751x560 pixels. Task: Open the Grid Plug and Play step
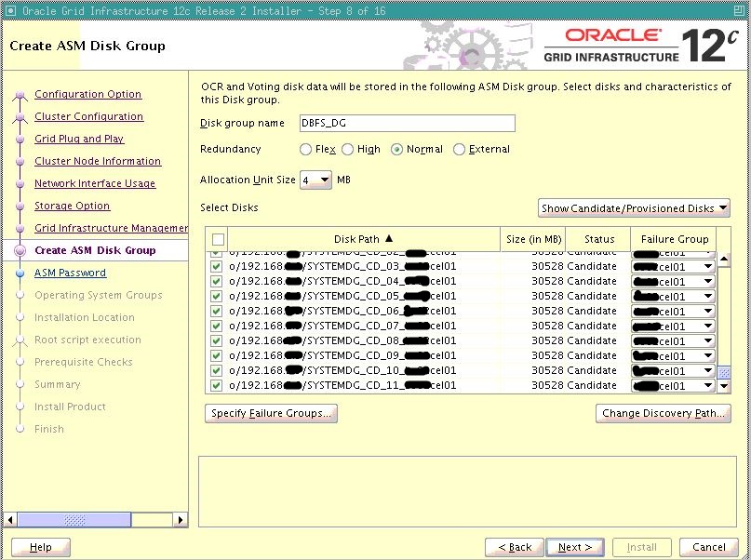79,139
